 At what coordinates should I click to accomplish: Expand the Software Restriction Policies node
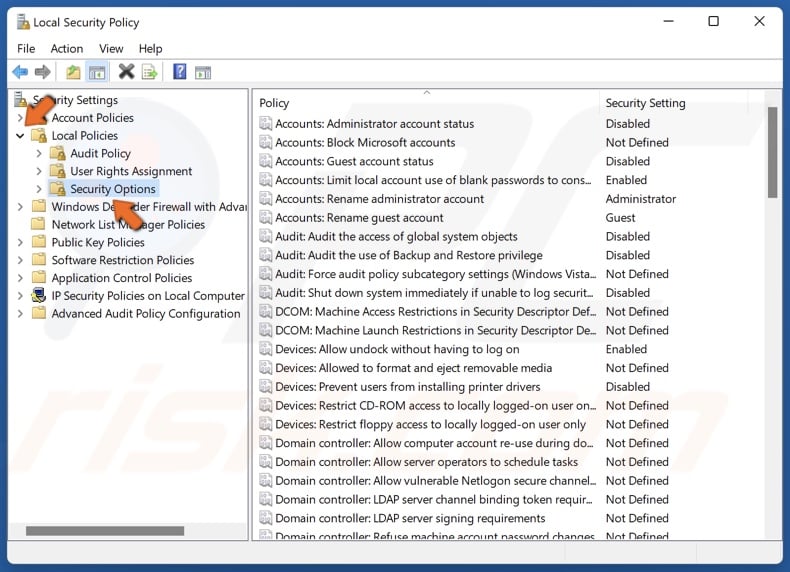point(20,260)
